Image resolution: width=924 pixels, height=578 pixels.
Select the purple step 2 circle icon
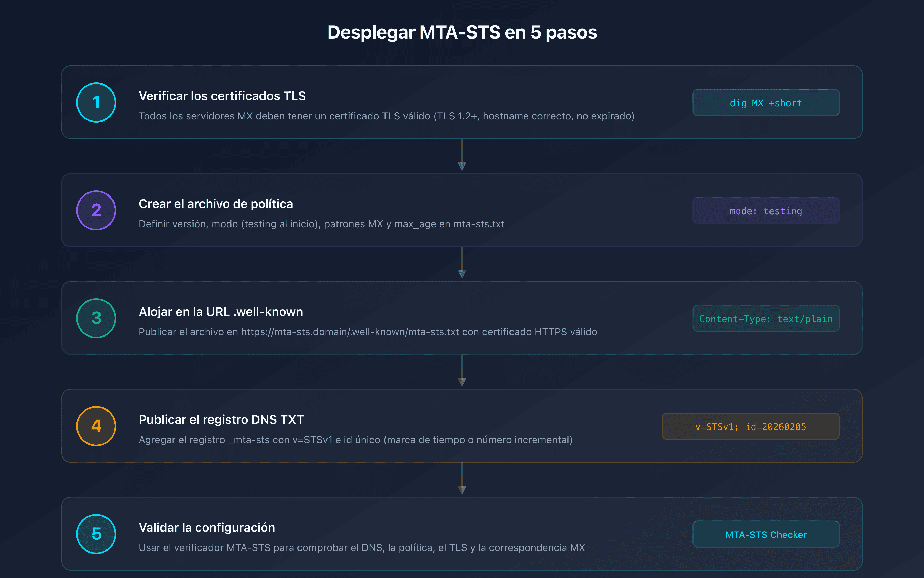(96, 210)
